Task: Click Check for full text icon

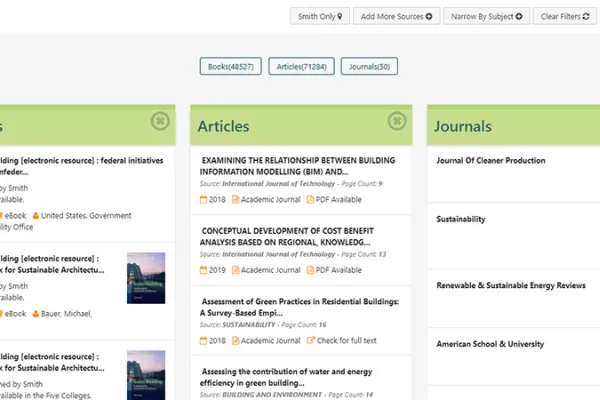Action: click(311, 340)
